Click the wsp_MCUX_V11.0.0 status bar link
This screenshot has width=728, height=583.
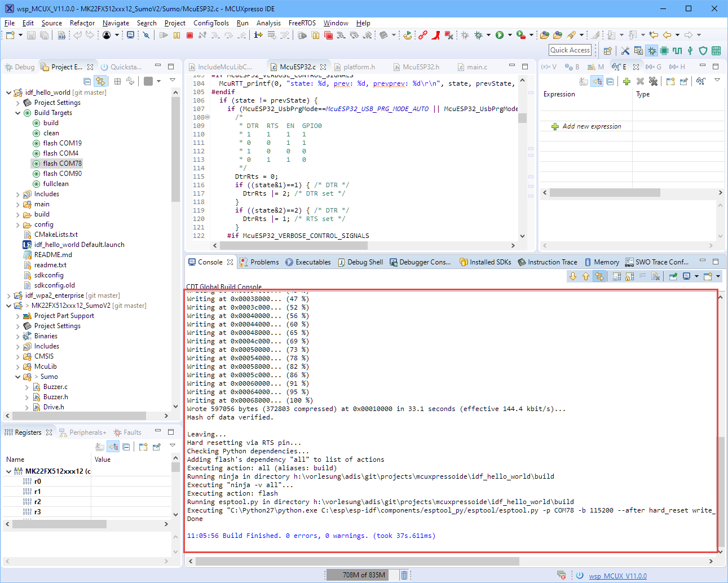click(x=617, y=576)
